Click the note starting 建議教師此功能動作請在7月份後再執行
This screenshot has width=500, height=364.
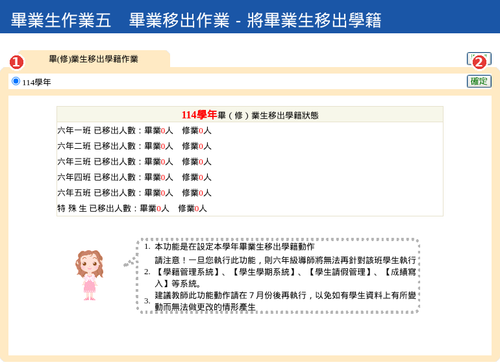[x=285, y=301]
